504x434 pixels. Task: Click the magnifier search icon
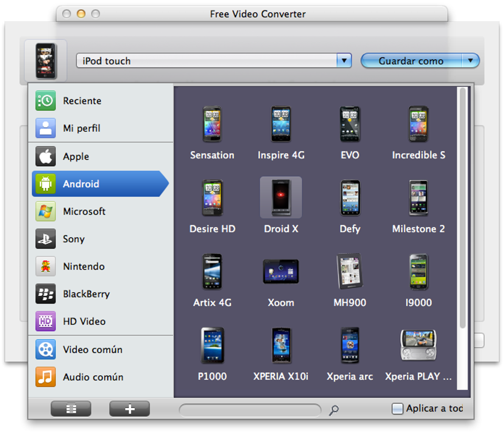(334, 410)
